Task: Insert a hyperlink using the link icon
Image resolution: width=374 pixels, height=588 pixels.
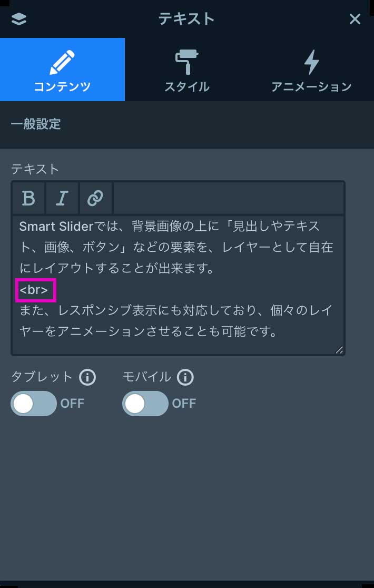Action: pyautogui.click(x=95, y=198)
